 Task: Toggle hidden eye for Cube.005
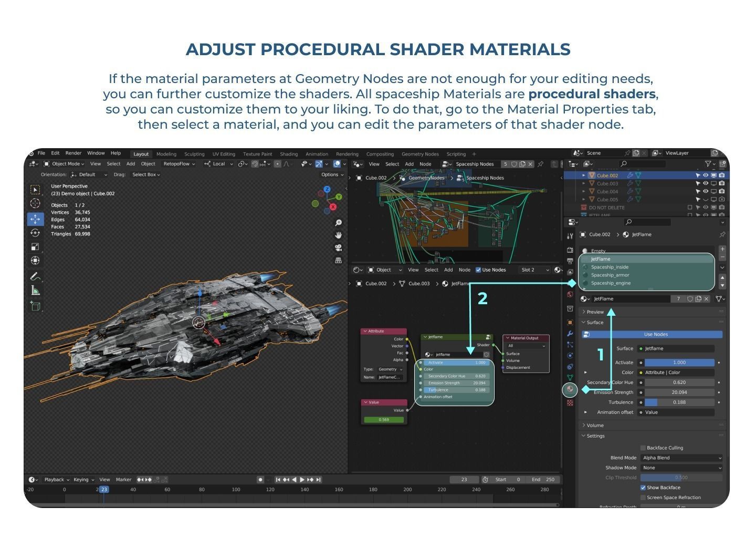pyautogui.click(x=706, y=200)
